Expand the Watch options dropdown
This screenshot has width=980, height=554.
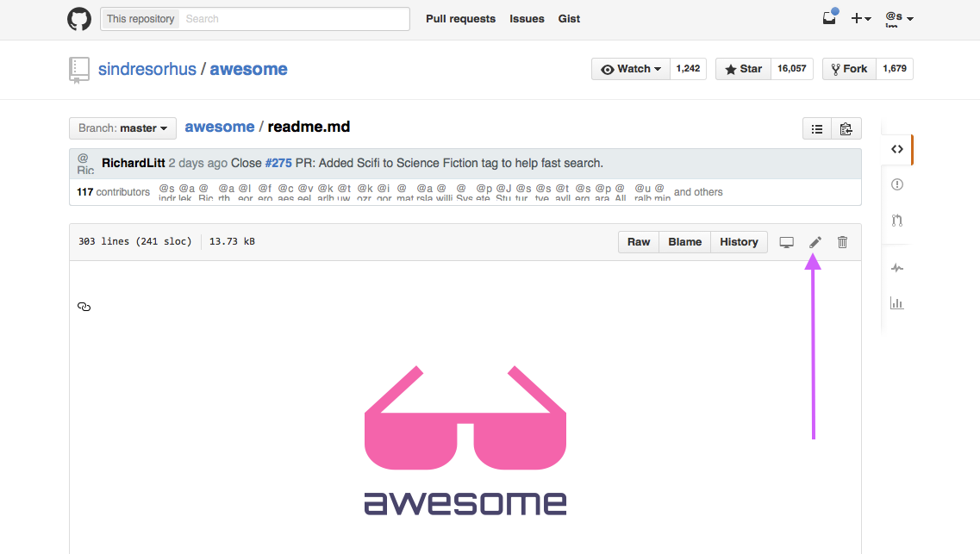click(x=630, y=68)
